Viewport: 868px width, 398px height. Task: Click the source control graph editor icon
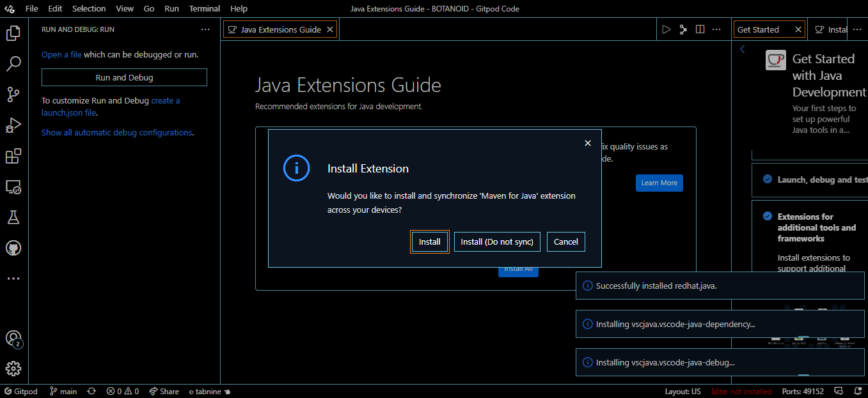tap(683, 29)
